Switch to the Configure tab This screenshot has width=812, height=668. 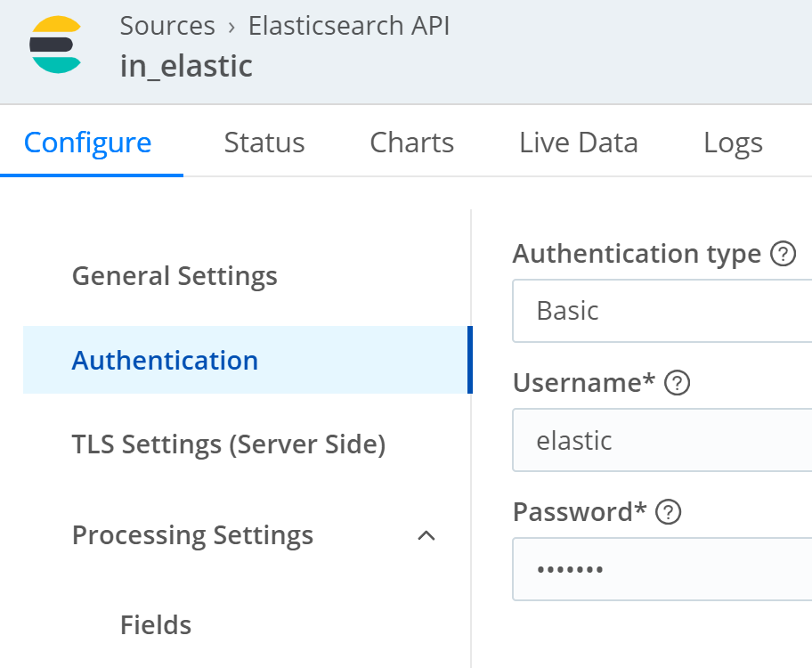pyautogui.click(x=87, y=143)
